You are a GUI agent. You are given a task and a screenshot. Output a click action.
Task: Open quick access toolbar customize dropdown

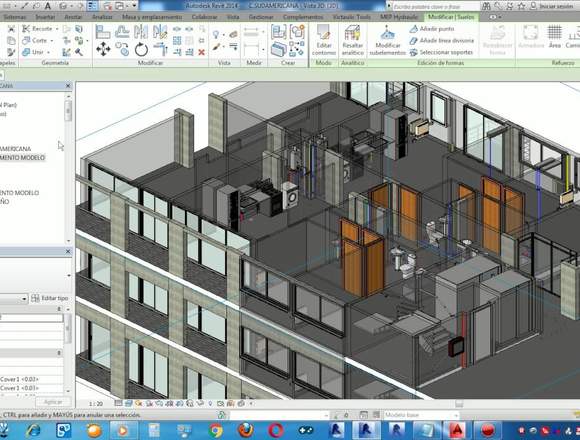click(134, 6)
